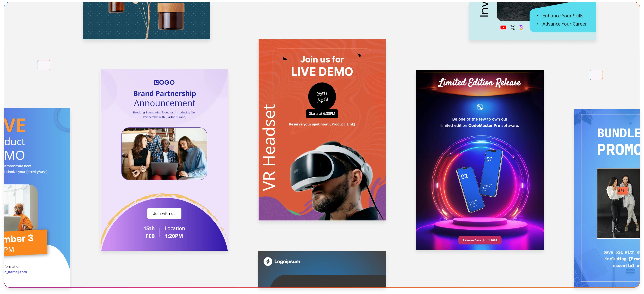Click the LOGO mark on the Brand Partnership poster
Image resolution: width=644 pixels, height=294 pixels.
164,82
